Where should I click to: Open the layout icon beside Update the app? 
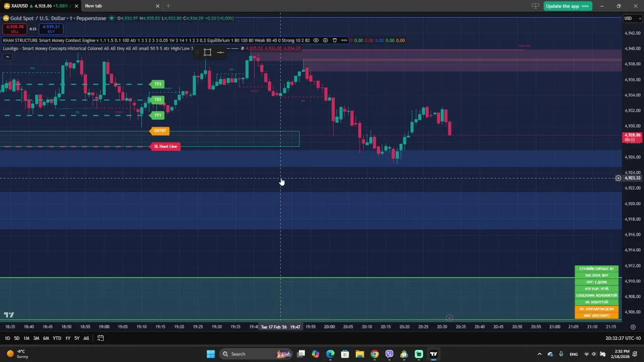[535, 6]
